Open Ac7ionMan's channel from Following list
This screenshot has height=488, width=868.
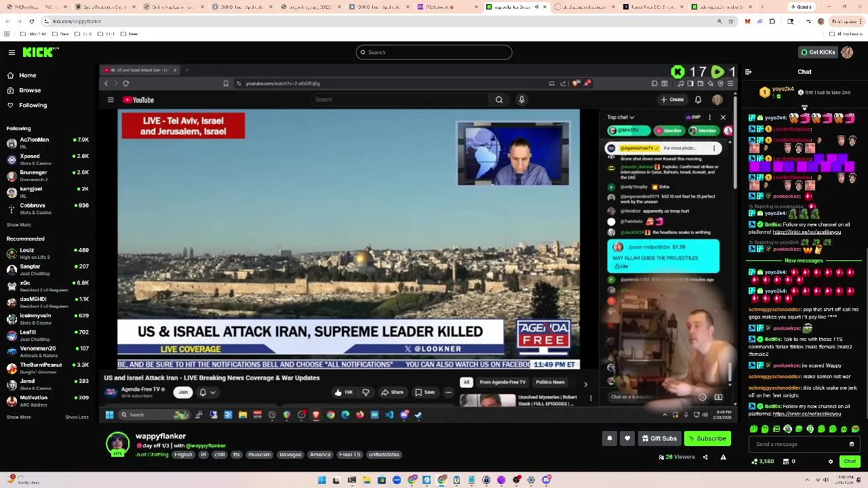coord(47,143)
